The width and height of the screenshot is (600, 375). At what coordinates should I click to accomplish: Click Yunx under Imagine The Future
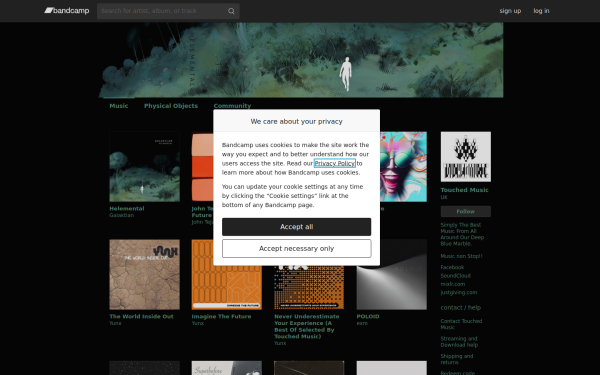tap(197, 323)
